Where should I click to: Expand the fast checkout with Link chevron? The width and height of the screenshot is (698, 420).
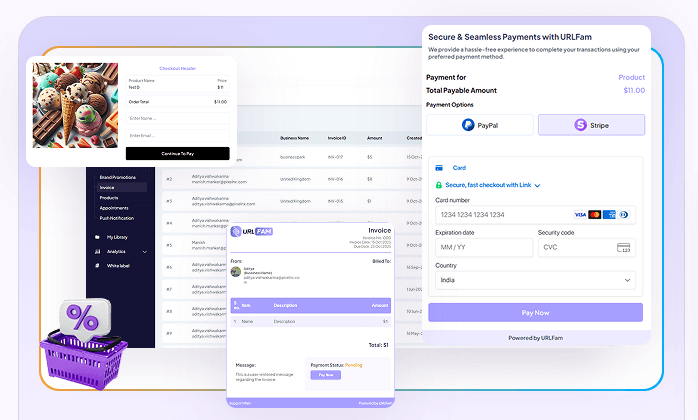[538, 185]
